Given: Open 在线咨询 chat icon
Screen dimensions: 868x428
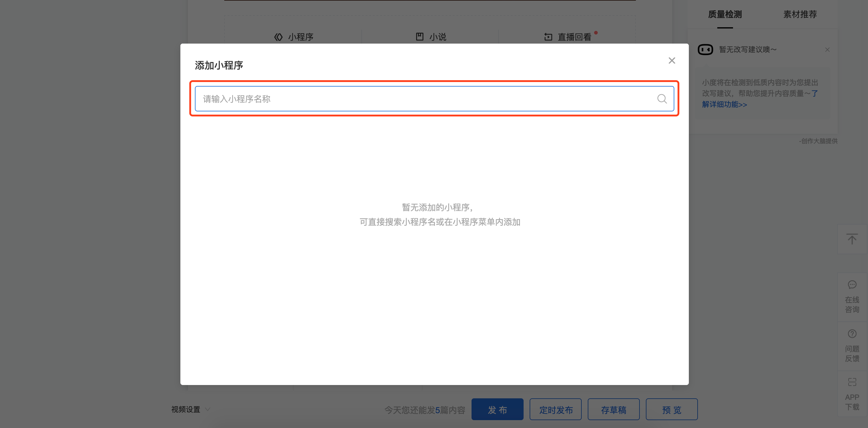Looking at the screenshot, I should coord(852,285).
